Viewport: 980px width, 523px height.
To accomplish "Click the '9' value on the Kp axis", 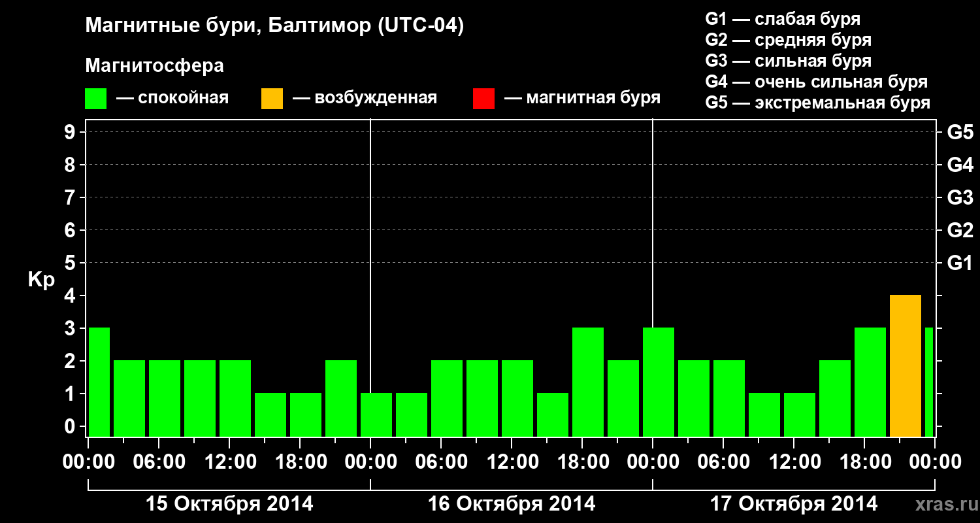I will pyautogui.click(x=71, y=132).
